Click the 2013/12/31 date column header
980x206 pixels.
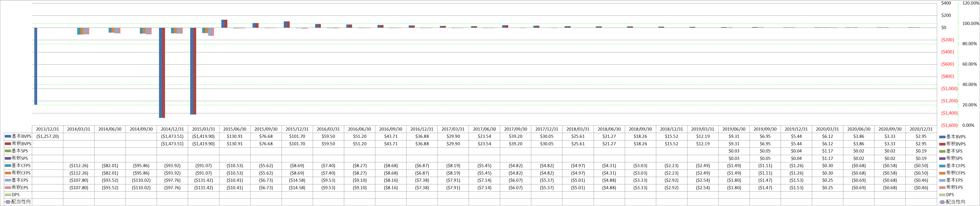pyautogui.click(x=47, y=129)
